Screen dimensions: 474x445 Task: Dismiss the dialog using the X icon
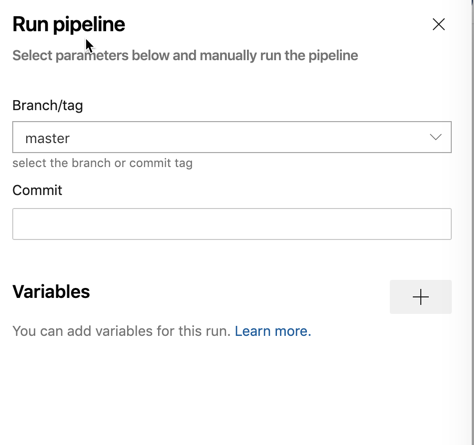click(x=438, y=24)
